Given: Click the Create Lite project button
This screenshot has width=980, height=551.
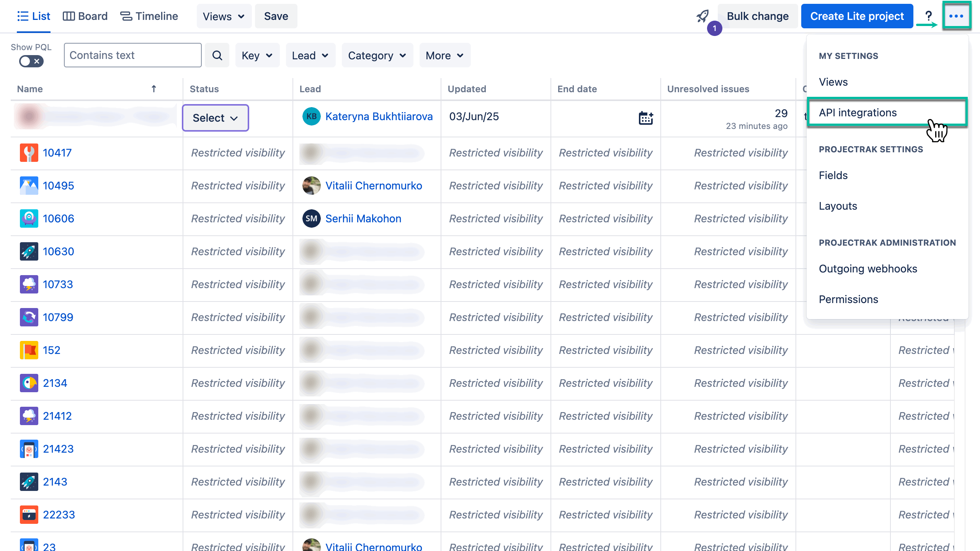Looking at the screenshot, I should pyautogui.click(x=857, y=16).
